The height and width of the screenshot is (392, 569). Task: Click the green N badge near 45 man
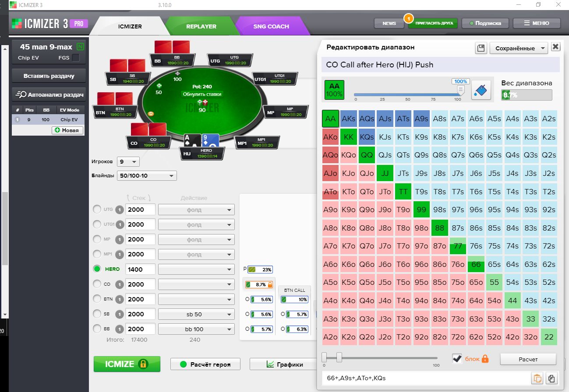[x=80, y=47]
